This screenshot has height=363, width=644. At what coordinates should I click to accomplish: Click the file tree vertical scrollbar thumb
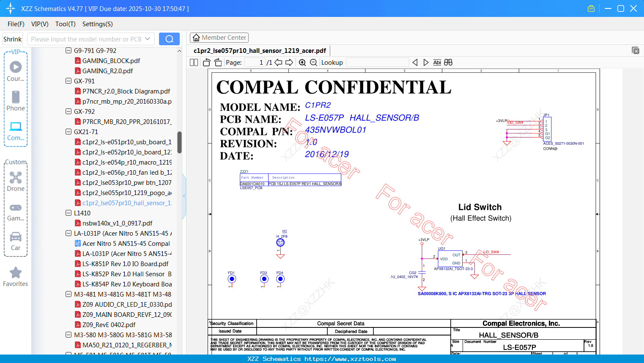(179, 142)
